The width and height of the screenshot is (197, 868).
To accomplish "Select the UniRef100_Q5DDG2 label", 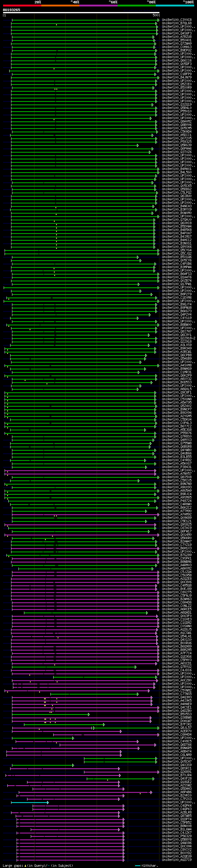I will pyautogui.click(x=177, y=189).
